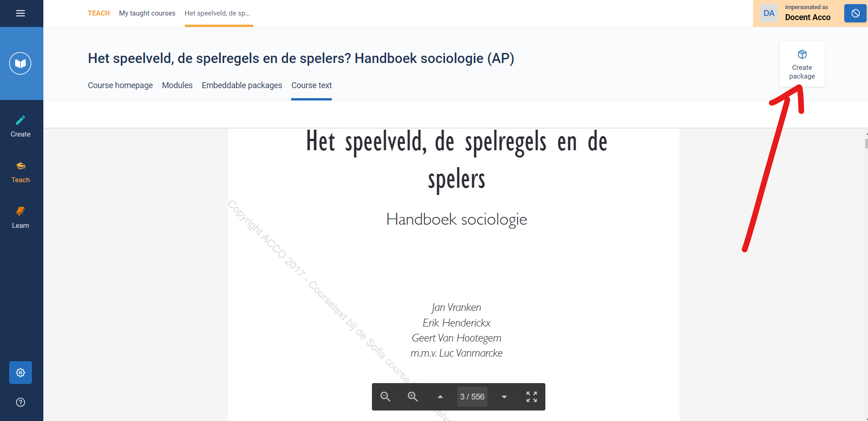This screenshot has height=421, width=868.
Task: Open the hamburger menu
Action: 21,13
